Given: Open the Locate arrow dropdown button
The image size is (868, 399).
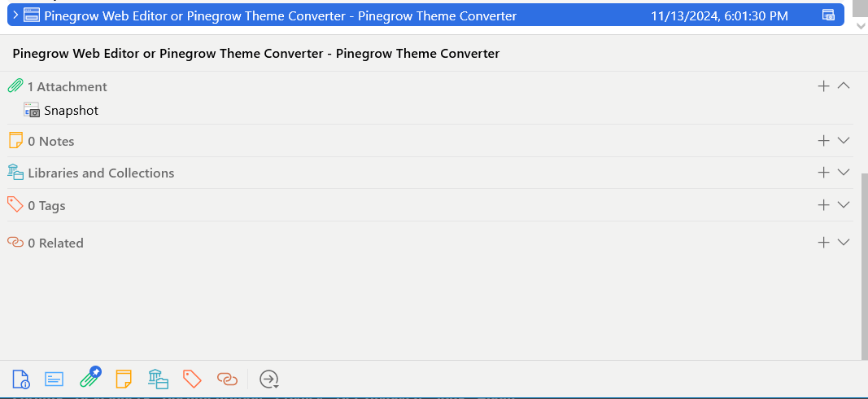Looking at the screenshot, I should point(269,379).
